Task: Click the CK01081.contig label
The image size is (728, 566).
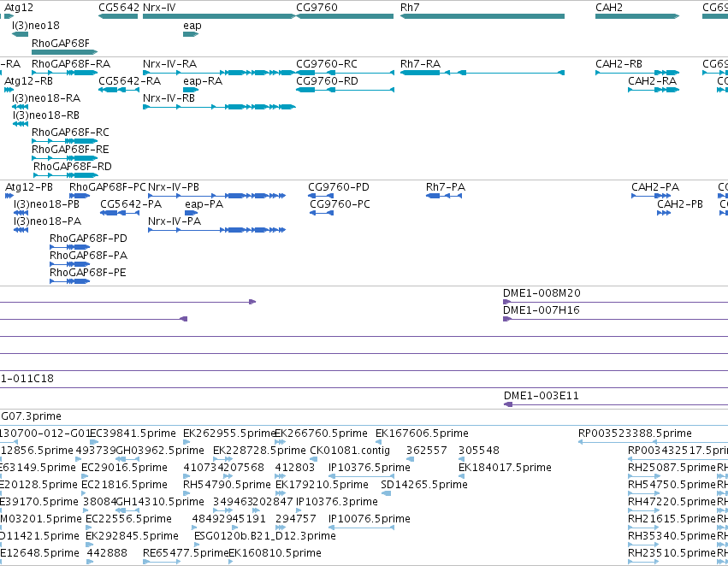Action: [x=350, y=451]
